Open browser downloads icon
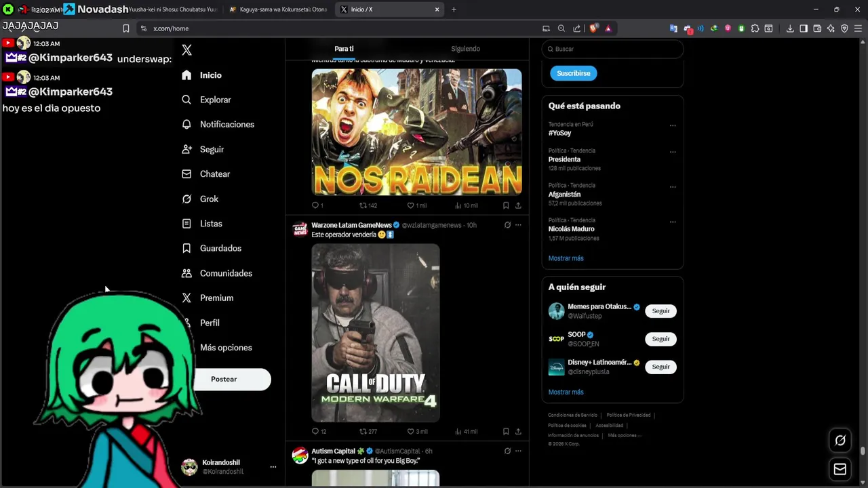This screenshot has height=488, width=868. 790,28
